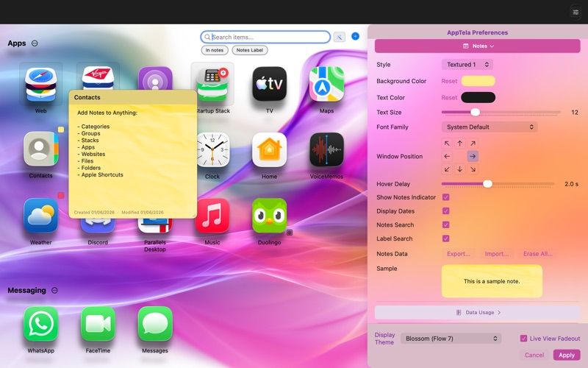Open the Notes preferences section dropdown
The width and height of the screenshot is (588, 368).
[x=477, y=46]
